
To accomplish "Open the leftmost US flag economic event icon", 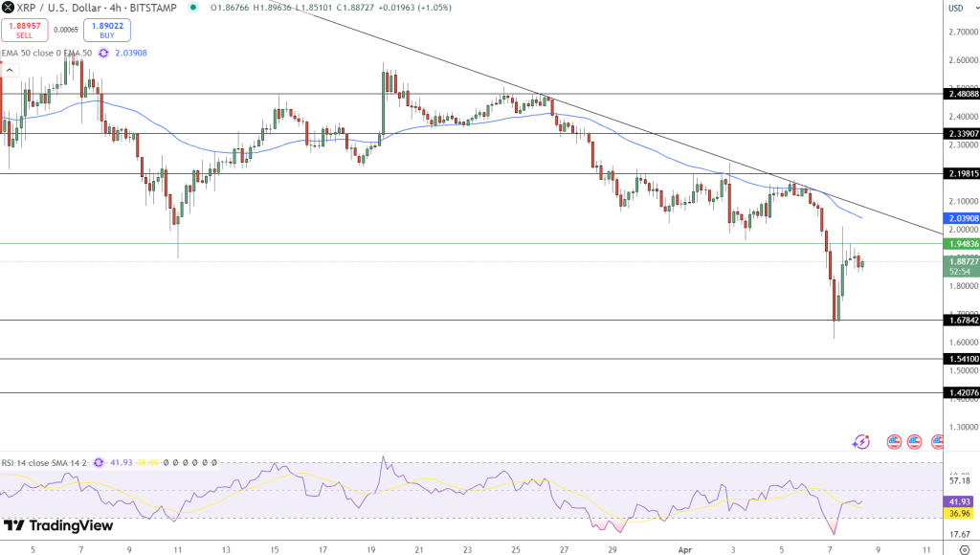I will [x=895, y=442].
